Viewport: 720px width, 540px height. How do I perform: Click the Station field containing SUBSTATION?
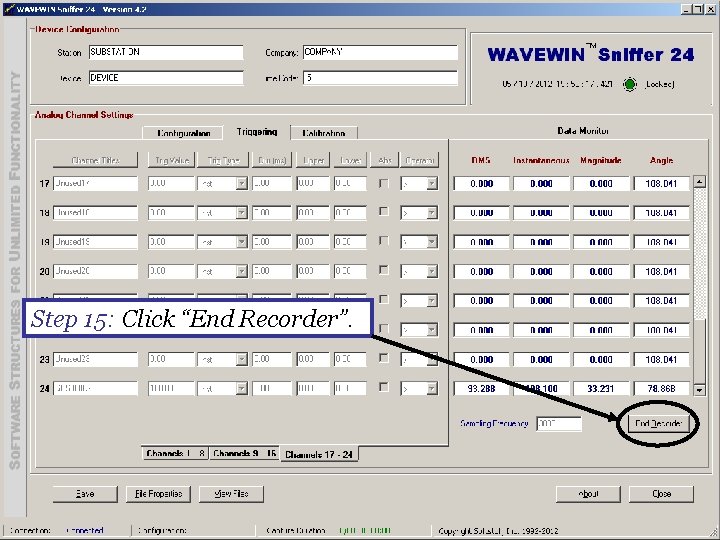coord(166,52)
